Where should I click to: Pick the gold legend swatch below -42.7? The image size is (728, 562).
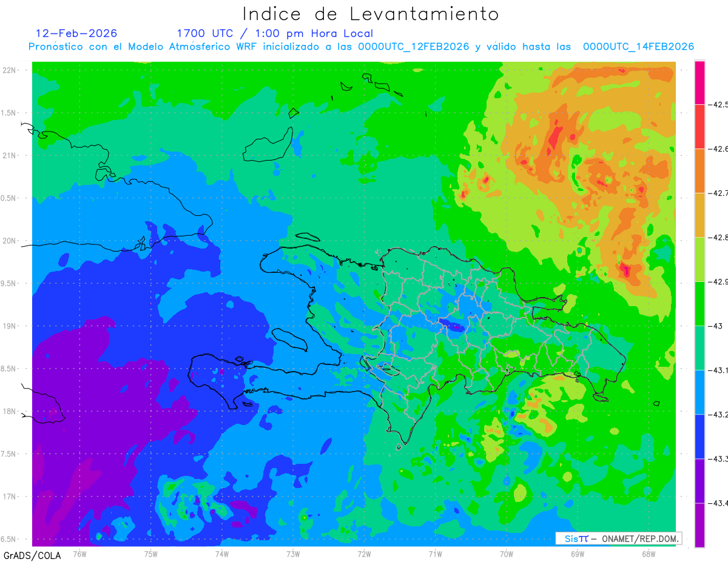(x=699, y=215)
